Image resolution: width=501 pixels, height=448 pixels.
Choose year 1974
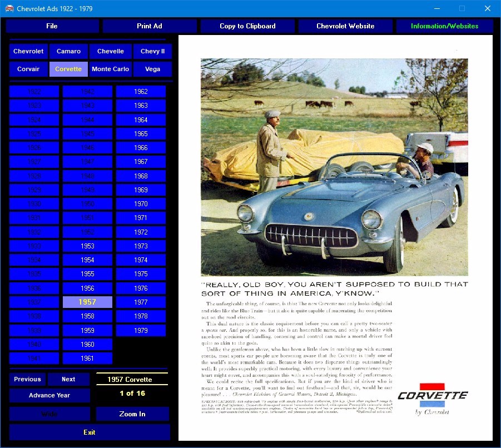[x=141, y=260]
